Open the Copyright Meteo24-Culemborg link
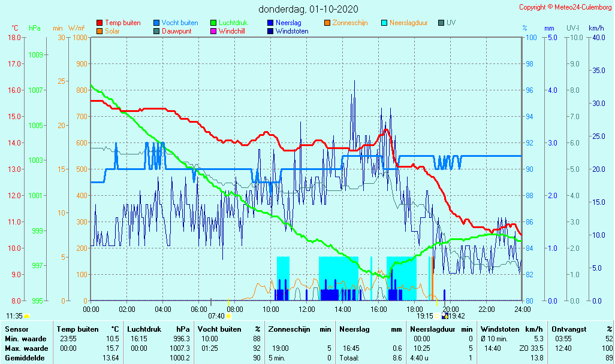This screenshot has width=615, height=364. [x=565, y=7]
